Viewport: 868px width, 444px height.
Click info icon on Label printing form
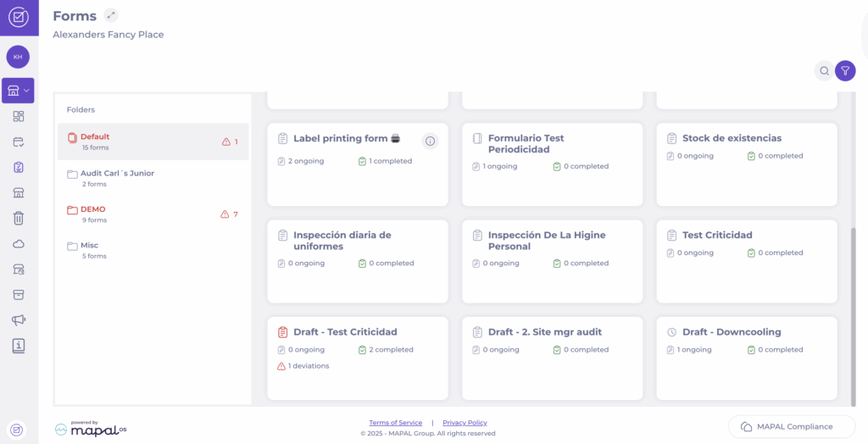(x=430, y=141)
